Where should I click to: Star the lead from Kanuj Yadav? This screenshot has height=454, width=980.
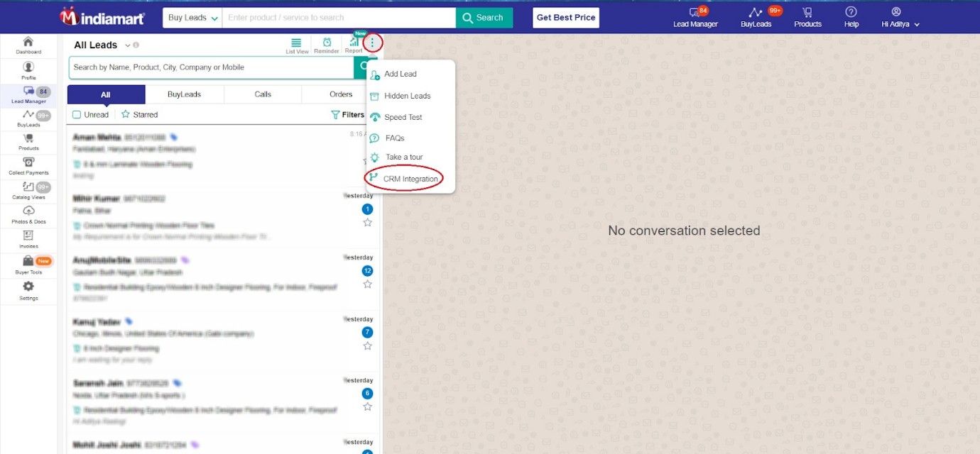367,345
